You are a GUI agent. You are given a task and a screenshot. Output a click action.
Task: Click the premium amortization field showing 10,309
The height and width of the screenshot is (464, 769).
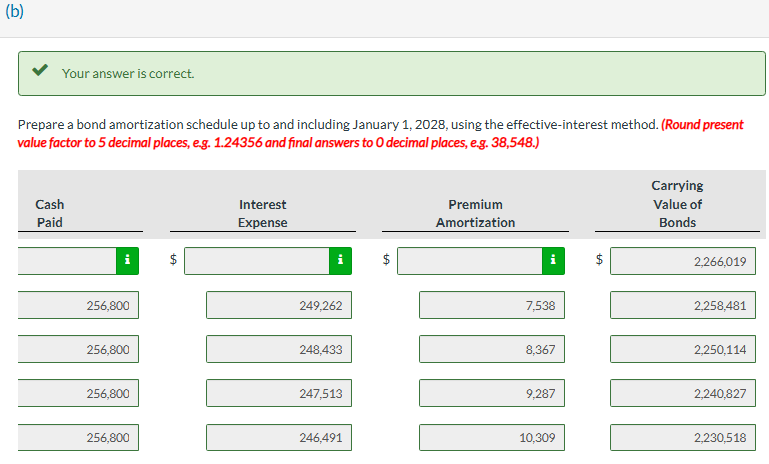pos(492,437)
